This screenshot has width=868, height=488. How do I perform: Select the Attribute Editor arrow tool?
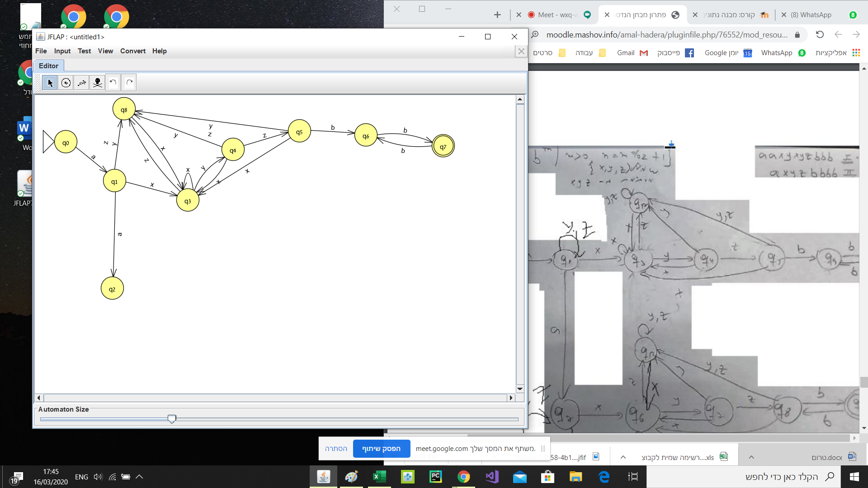[50, 83]
